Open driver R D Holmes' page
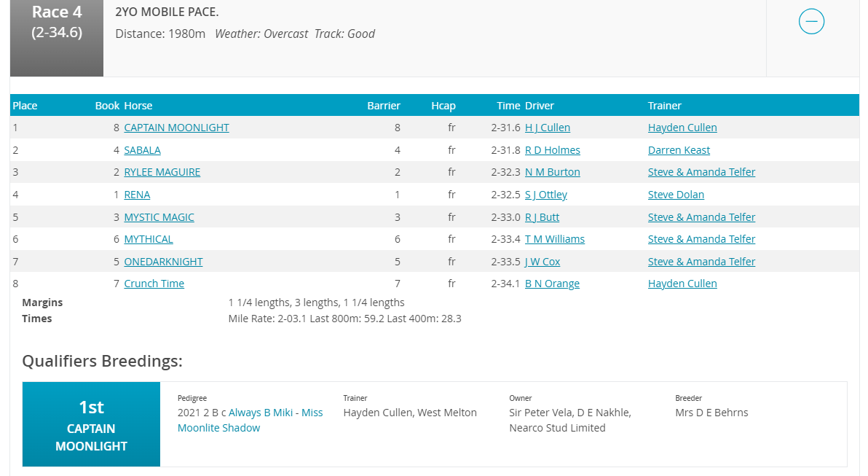This screenshot has height=476, width=868. pyautogui.click(x=552, y=149)
